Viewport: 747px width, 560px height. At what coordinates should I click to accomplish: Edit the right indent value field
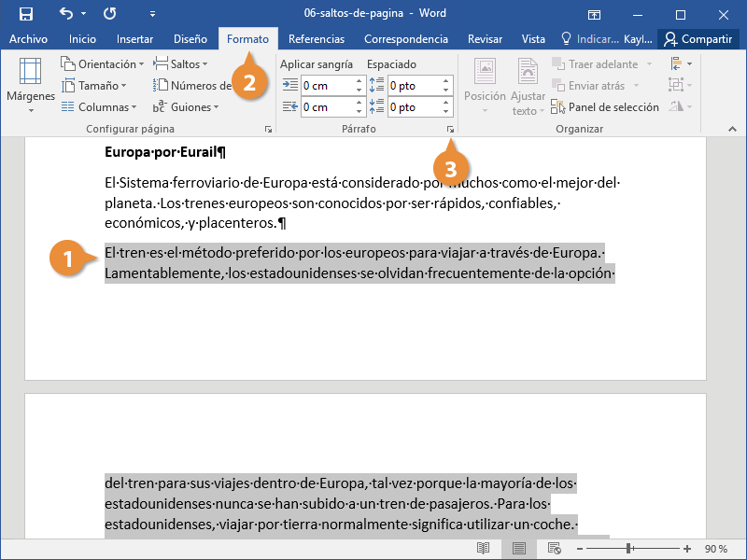coord(328,107)
